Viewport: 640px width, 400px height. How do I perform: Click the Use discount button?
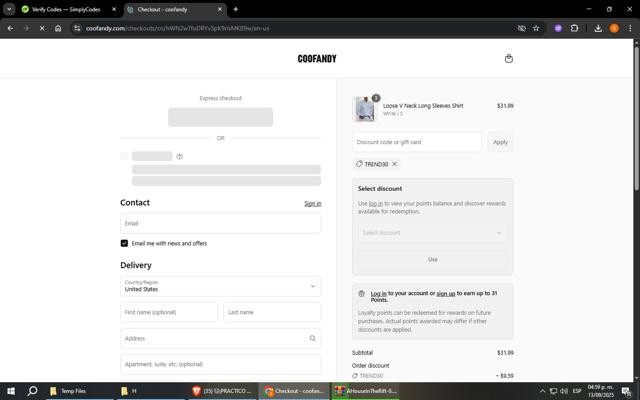(433, 260)
